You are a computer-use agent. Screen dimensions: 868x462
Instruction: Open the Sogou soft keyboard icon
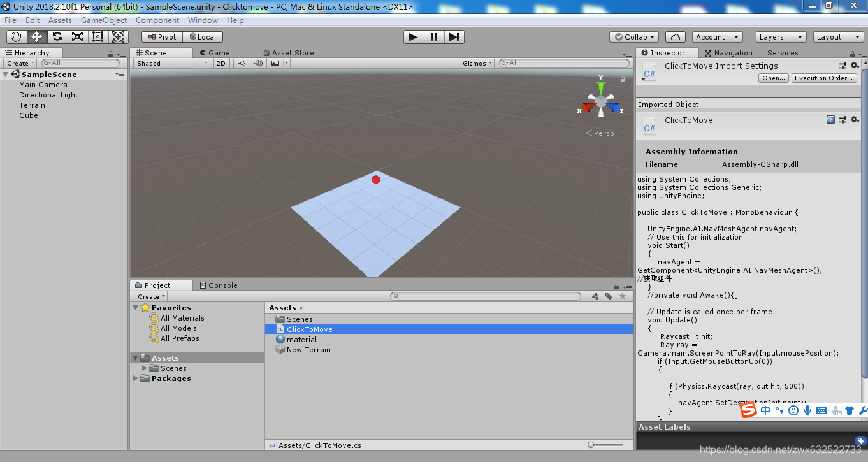pyautogui.click(x=821, y=410)
